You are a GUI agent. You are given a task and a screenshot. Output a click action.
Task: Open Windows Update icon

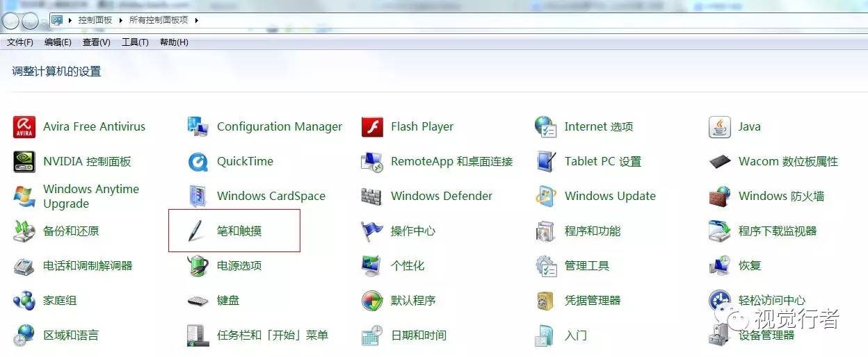pyautogui.click(x=545, y=196)
